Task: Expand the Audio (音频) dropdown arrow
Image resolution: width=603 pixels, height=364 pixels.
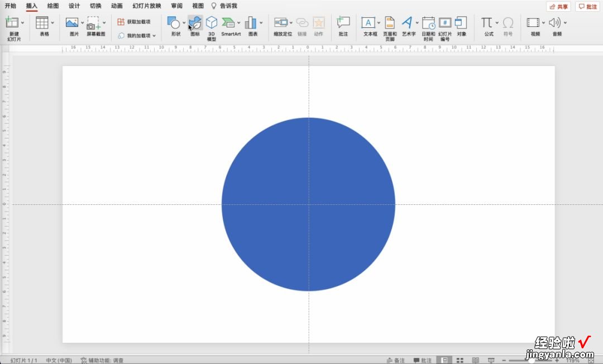Action: [x=565, y=23]
